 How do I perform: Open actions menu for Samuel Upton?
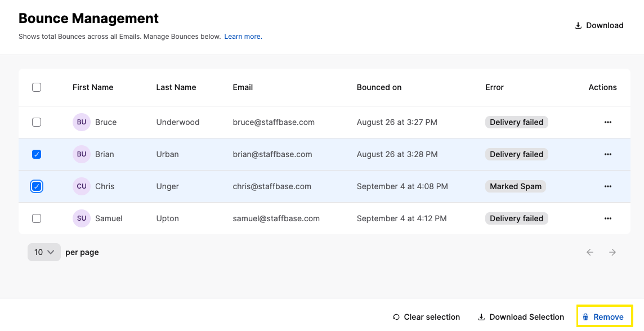coord(607,218)
